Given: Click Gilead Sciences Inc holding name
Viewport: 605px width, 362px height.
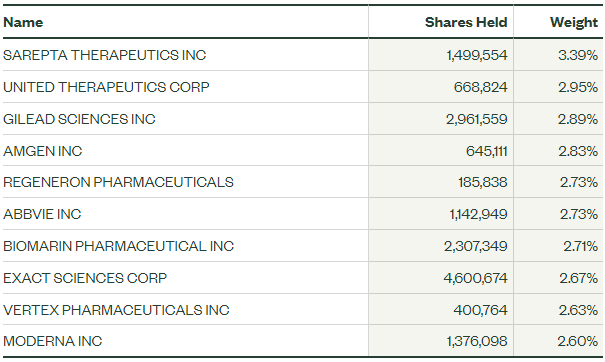Looking at the screenshot, I should point(79,119).
